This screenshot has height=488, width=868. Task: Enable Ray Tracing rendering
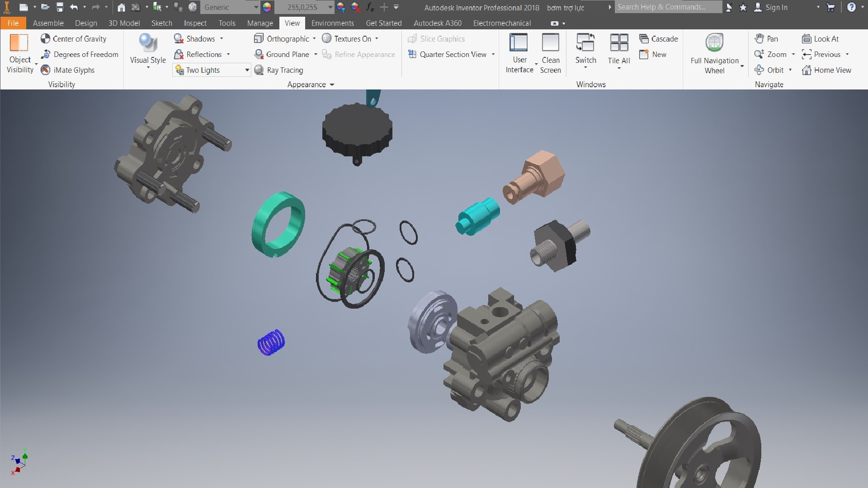coord(278,70)
